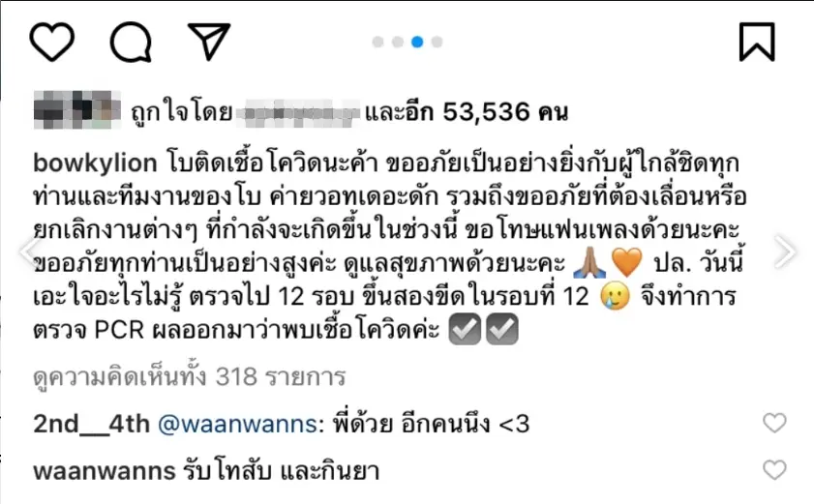Expand all 318 comments
814x504 pixels.
pyautogui.click(x=190, y=377)
